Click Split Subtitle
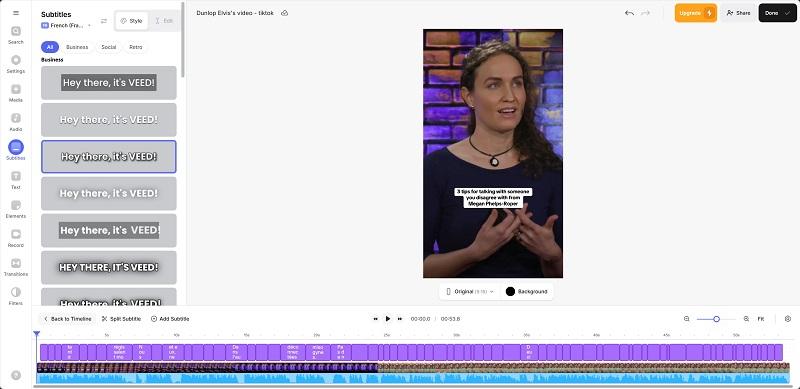The width and height of the screenshot is (800, 389). coord(121,319)
